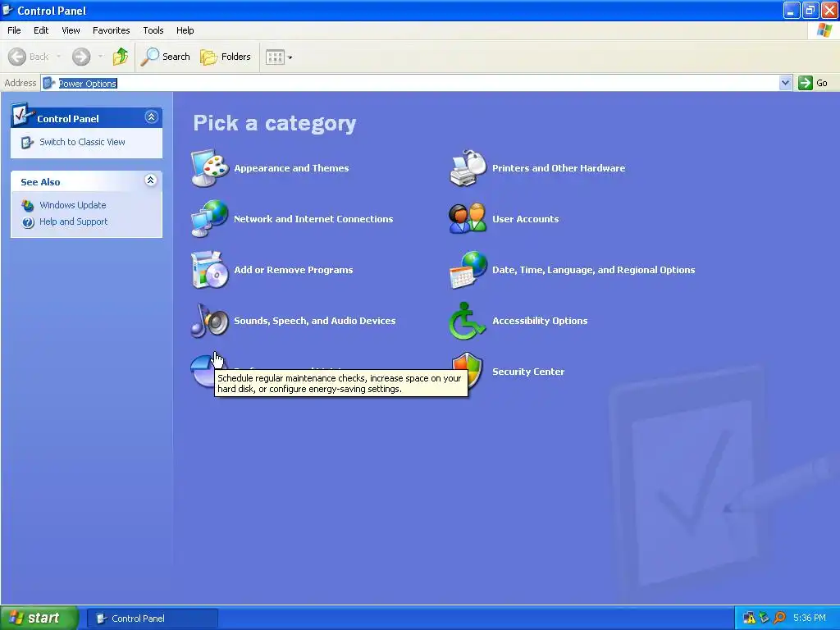Open Sounds, Speech, and Audio Devices link
The height and width of the screenshot is (630, 840).
[x=315, y=321]
